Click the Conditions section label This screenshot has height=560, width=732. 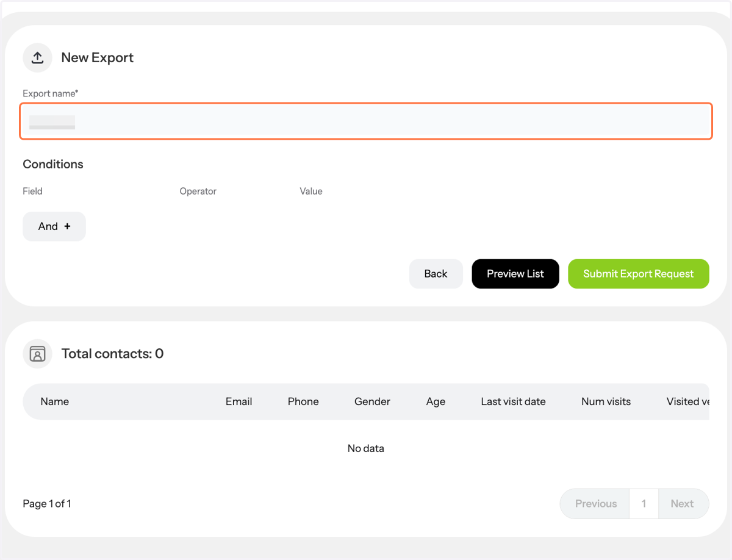click(x=53, y=164)
